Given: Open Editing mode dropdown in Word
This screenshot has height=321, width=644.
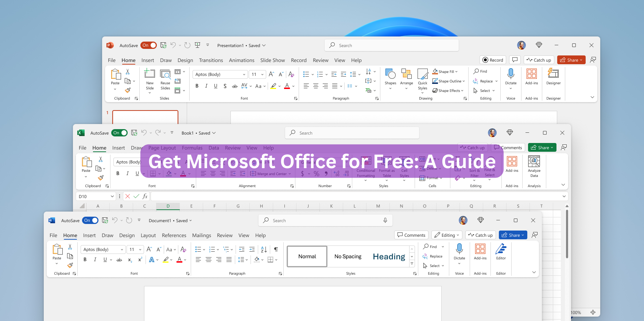Looking at the screenshot, I should coord(447,235).
